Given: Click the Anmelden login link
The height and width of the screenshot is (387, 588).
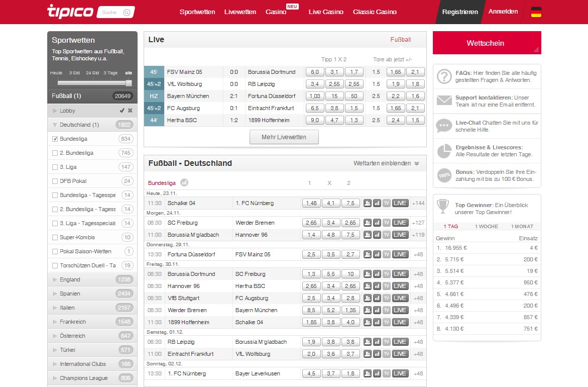Looking at the screenshot, I should coord(503,12).
